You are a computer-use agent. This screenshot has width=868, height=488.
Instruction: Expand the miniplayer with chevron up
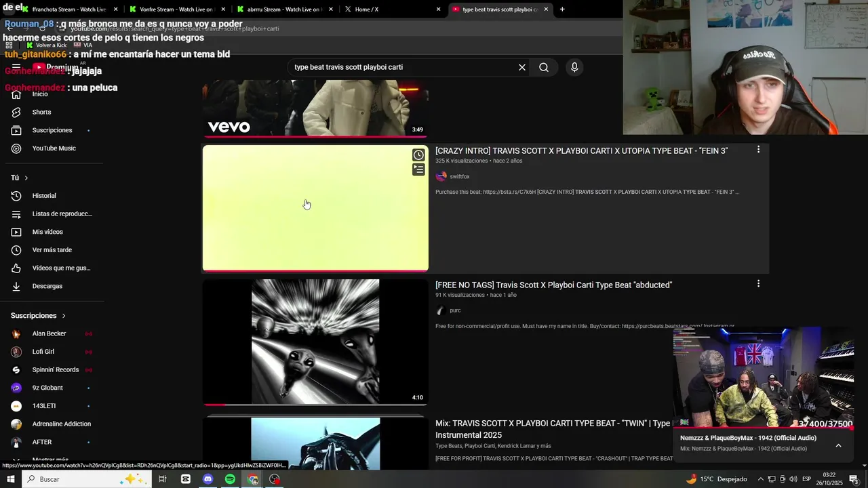click(838, 445)
